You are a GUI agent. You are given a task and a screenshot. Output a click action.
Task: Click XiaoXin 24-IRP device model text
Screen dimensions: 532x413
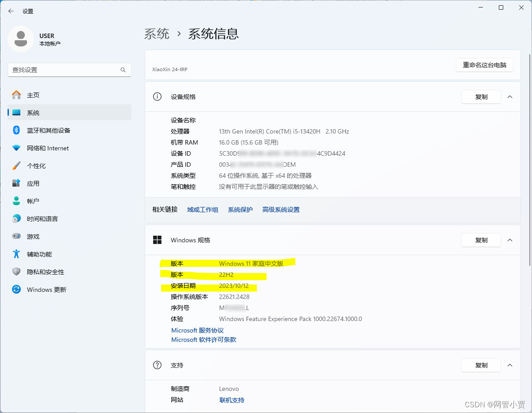pyautogui.click(x=170, y=69)
